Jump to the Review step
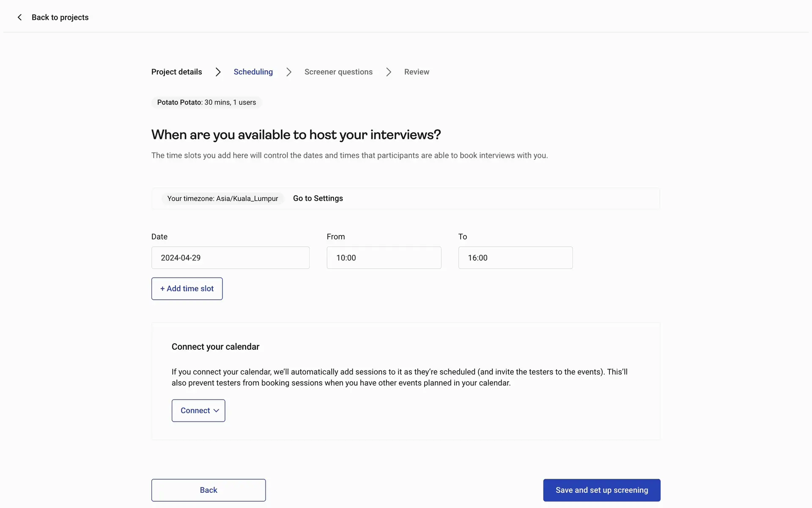The height and width of the screenshot is (508, 812). pos(417,72)
